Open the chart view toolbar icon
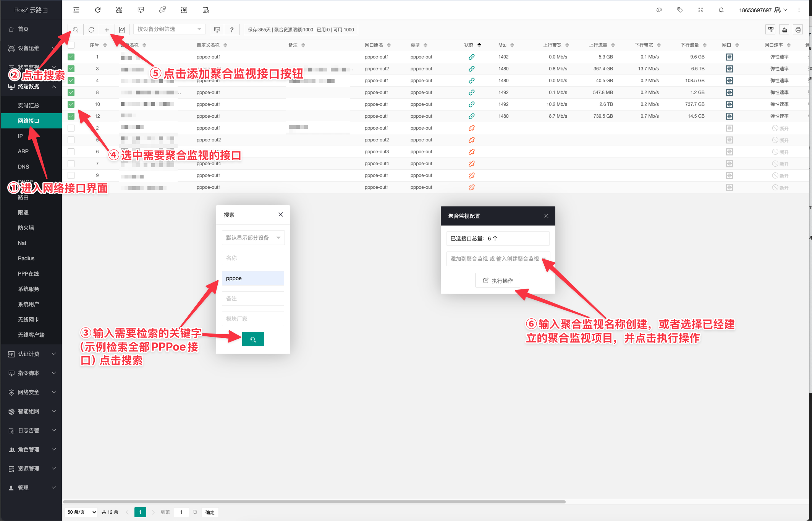The height and width of the screenshot is (521, 812). (122, 29)
